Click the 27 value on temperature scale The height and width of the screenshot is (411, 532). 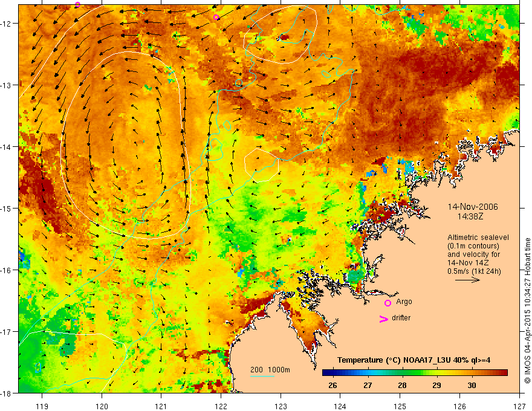[x=368, y=386]
